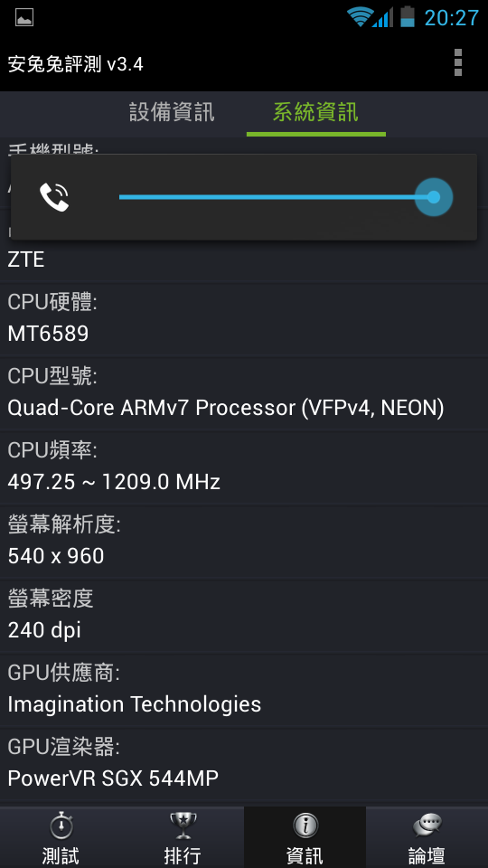Switch to the 設備資訊 tab
The width and height of the screenshot is (488, 868).
(172, 112)
